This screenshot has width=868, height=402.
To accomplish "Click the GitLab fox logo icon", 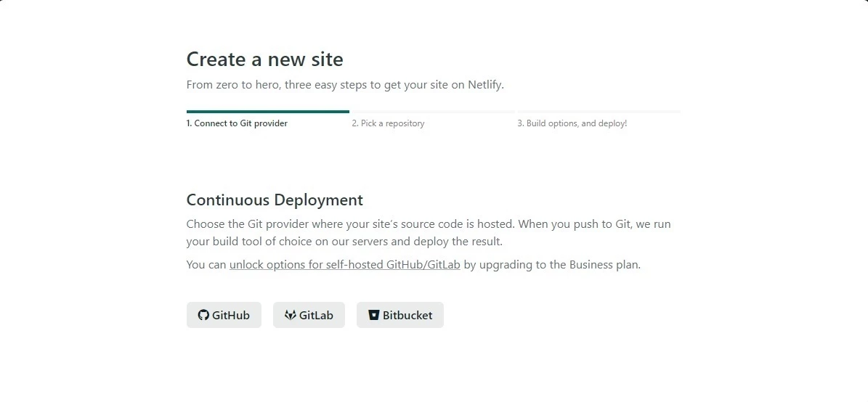I will coord(290,315).
